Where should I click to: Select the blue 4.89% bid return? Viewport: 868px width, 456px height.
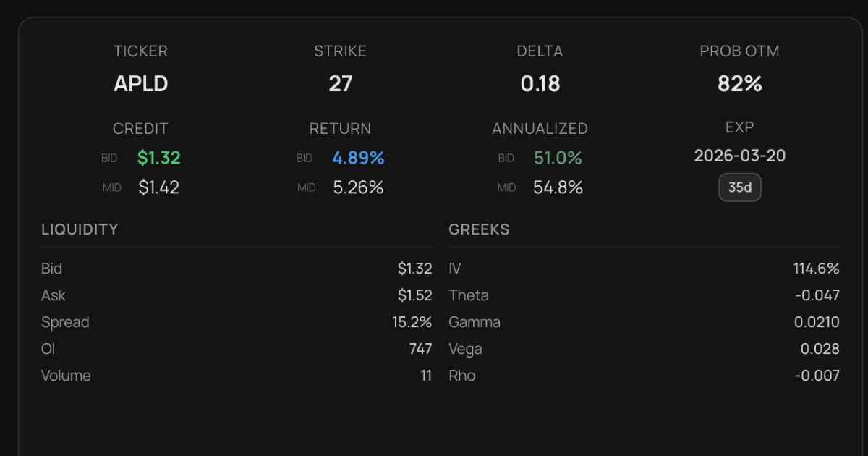(358, 158)
